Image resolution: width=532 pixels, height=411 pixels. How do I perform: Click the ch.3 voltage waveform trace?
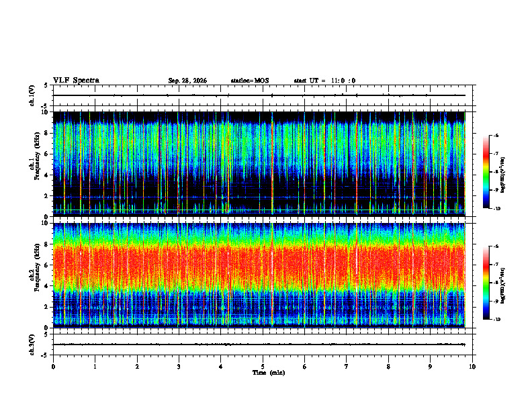pos(259,345)
